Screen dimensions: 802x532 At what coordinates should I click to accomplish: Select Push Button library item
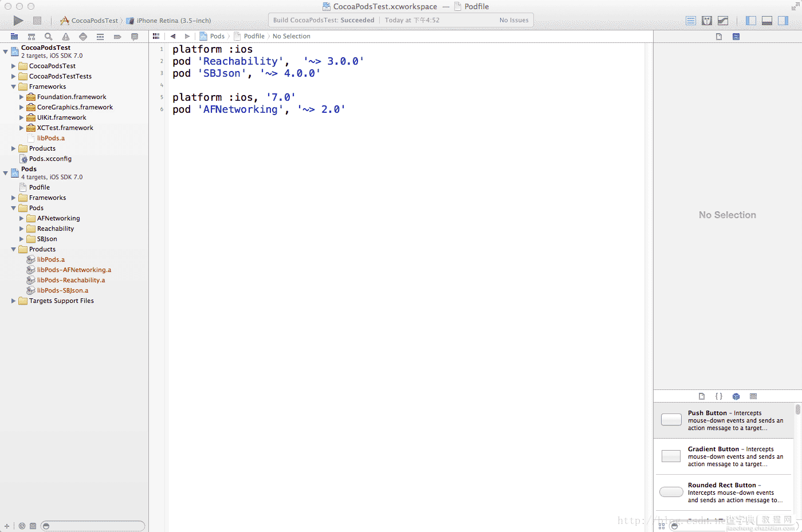(x=724, y=420)
